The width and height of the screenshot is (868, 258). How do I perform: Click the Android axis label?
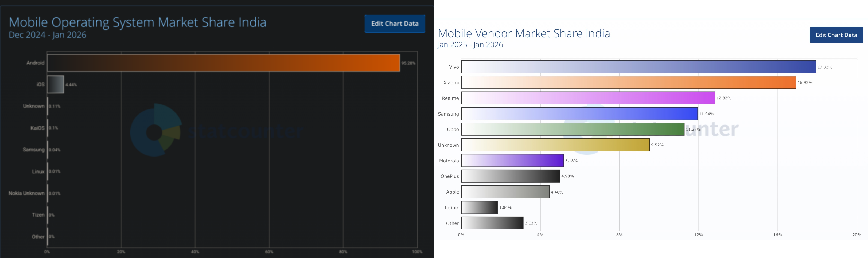(x=35, y=63)
